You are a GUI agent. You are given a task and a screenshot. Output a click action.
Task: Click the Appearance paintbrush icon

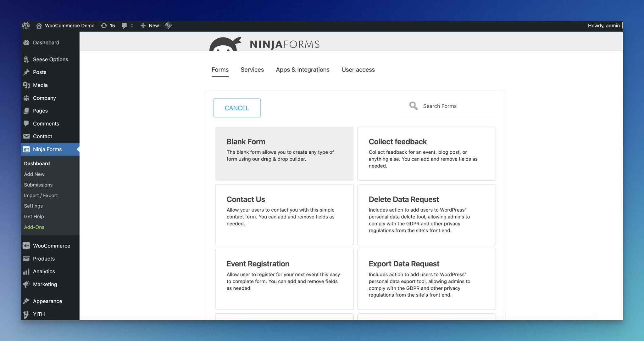point(26,301)
